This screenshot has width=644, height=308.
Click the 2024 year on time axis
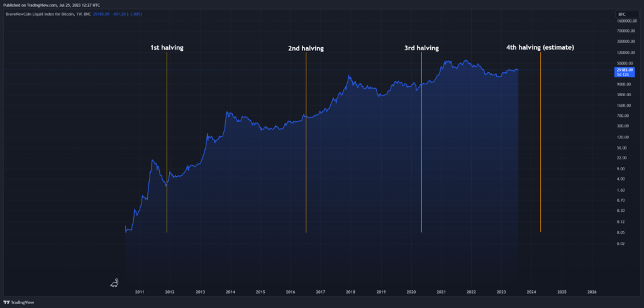(x=532, y=292)
